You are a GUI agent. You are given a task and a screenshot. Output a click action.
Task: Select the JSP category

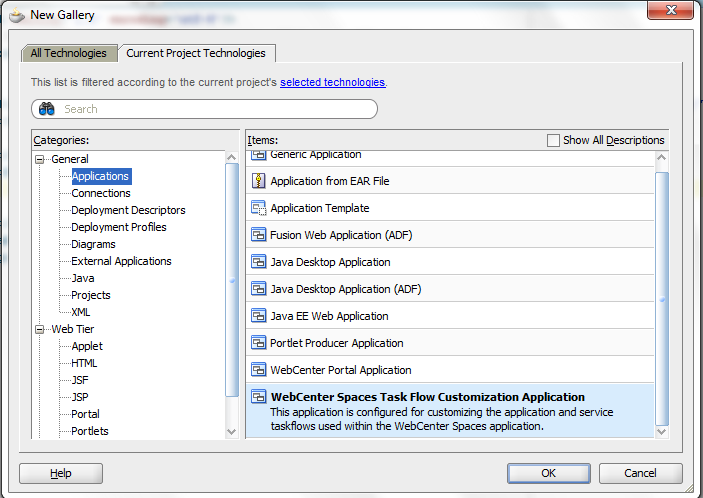pyautogui.click(x=80, y=398)
